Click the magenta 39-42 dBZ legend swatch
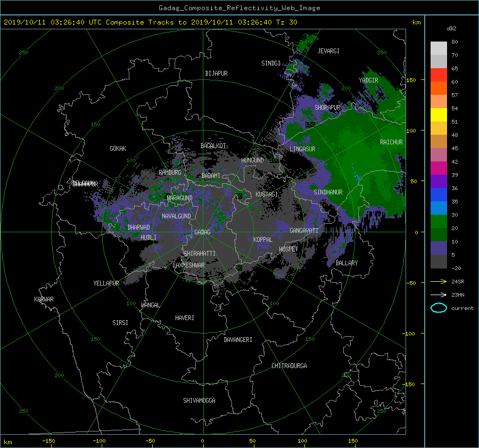479x448 pixels. pos(439,168)
